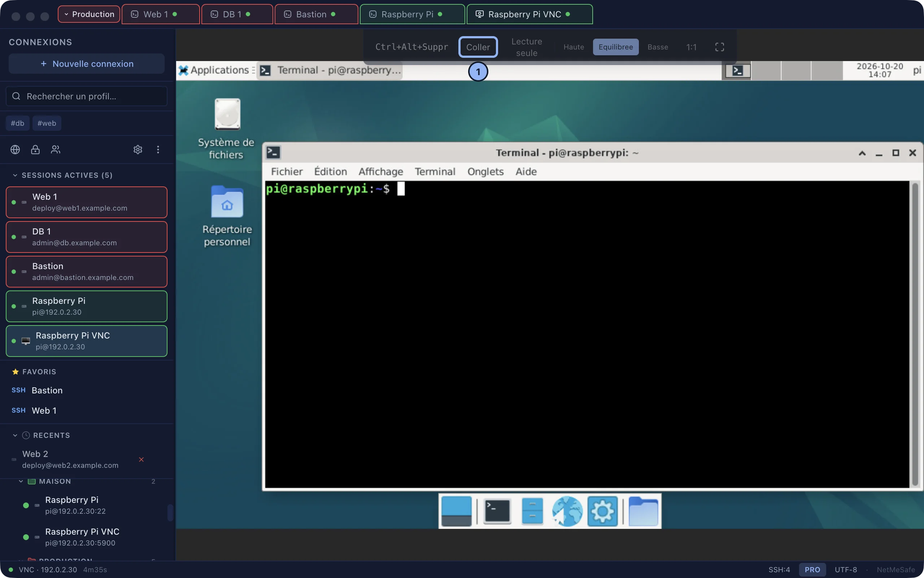Open the Édition menu in terminal
This screenshot has width=924, height=578.
click(x=330, y=172)
